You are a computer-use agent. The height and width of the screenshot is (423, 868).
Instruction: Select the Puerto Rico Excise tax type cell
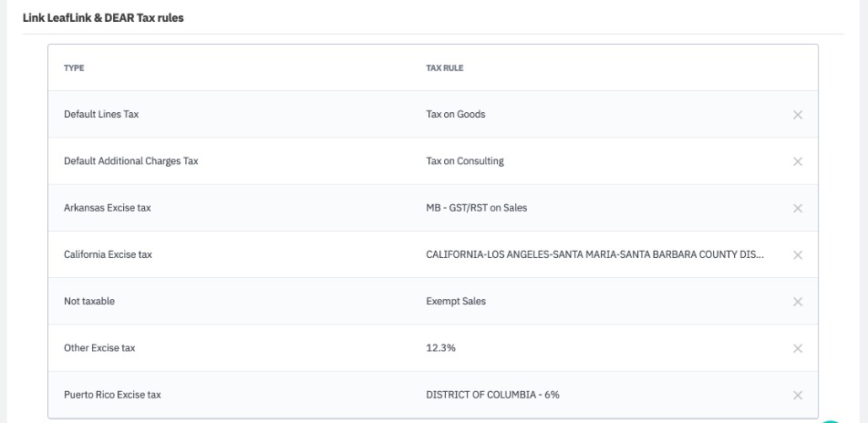point(112,395)
